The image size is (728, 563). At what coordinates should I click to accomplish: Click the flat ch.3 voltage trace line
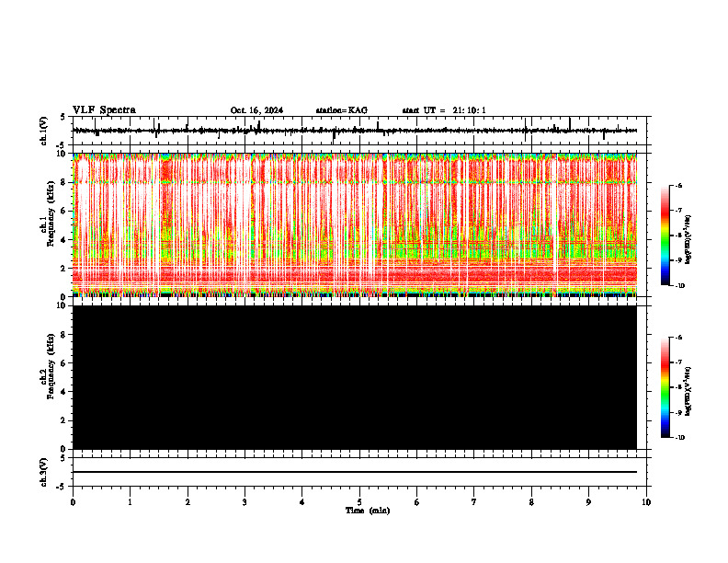point(355,472)
